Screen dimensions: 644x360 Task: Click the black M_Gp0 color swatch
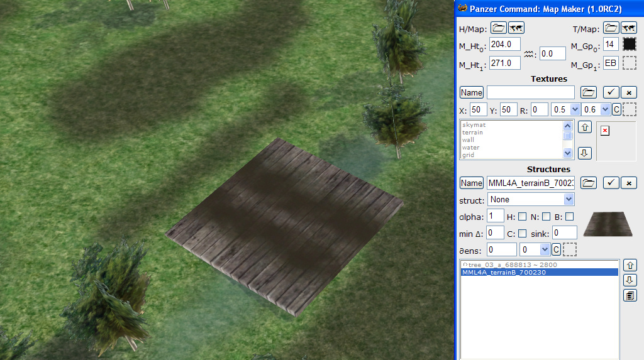click(x=629, y=44)
